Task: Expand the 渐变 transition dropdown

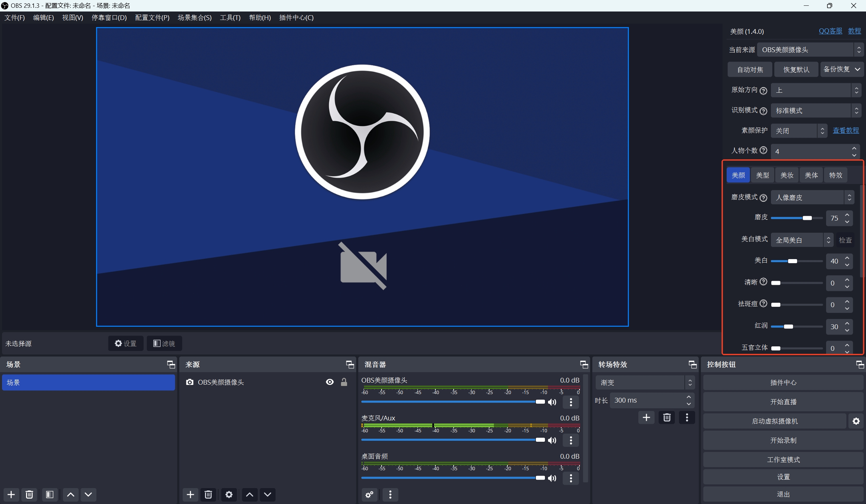Action: (645, 382)
